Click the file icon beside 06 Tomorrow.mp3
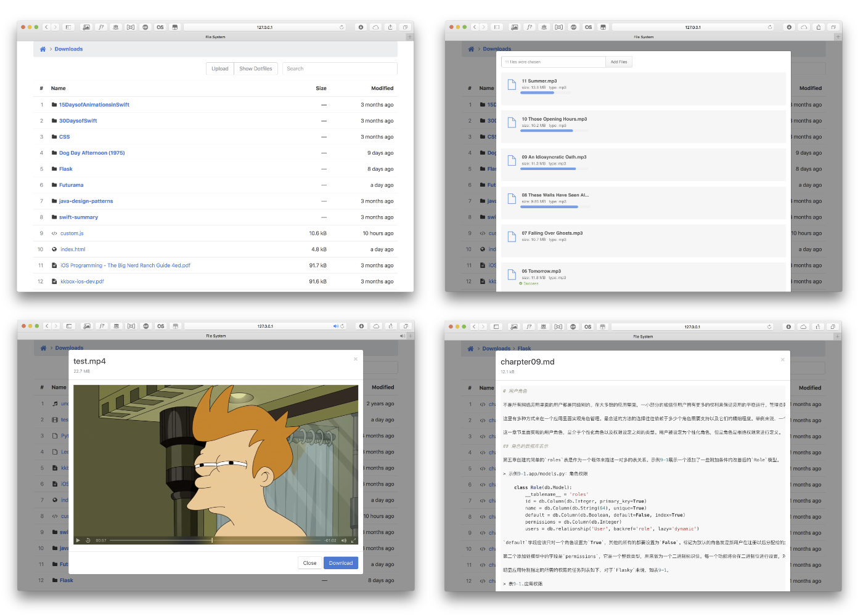The width and height of the screenshot is (863, 616). [x=512, y=274]
